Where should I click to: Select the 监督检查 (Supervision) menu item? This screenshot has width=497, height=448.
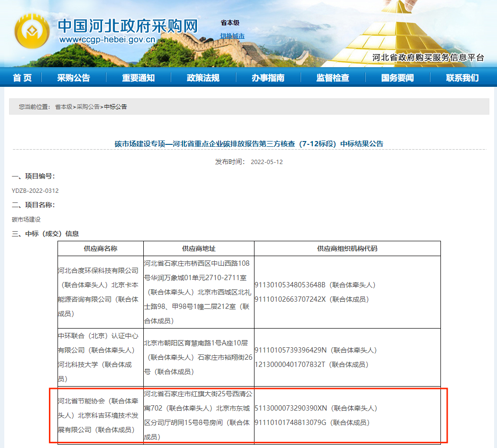point(334,77)
